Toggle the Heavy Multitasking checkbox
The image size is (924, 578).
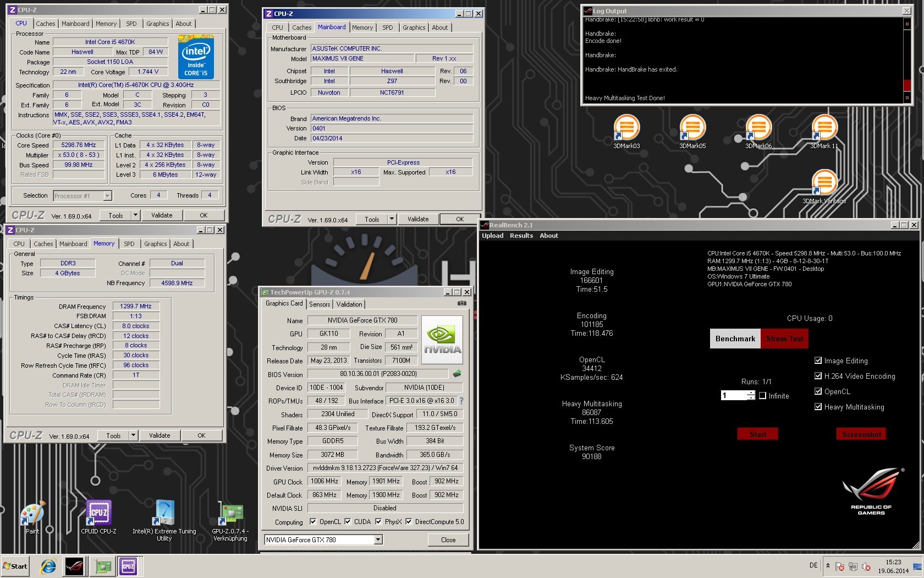[x=818, y=407]
